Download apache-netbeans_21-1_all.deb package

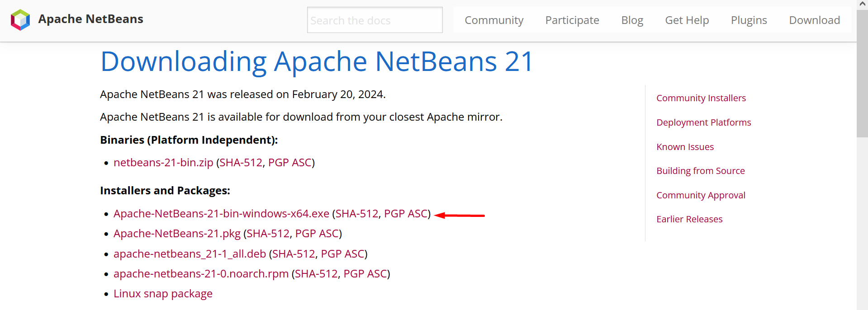tap(190, 254)
